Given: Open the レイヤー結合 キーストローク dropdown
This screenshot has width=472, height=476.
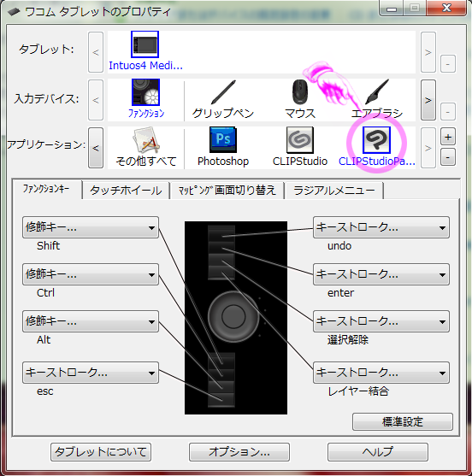Looking at the screenshot, I should click(x=381, y=373).
